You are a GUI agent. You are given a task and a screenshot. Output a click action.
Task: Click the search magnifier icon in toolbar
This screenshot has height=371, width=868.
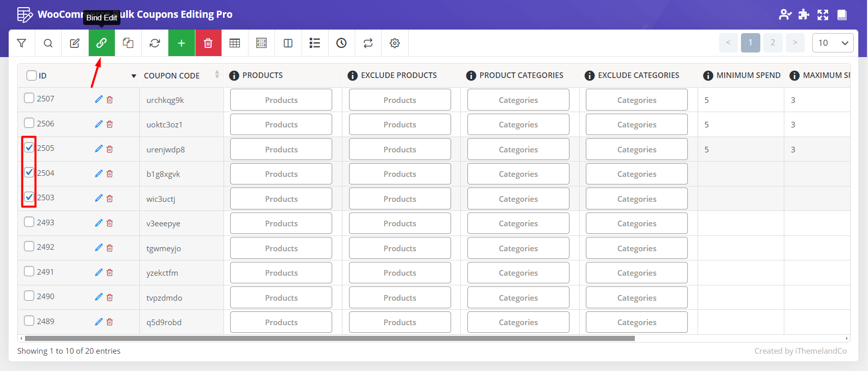click(x=48, y=43)
